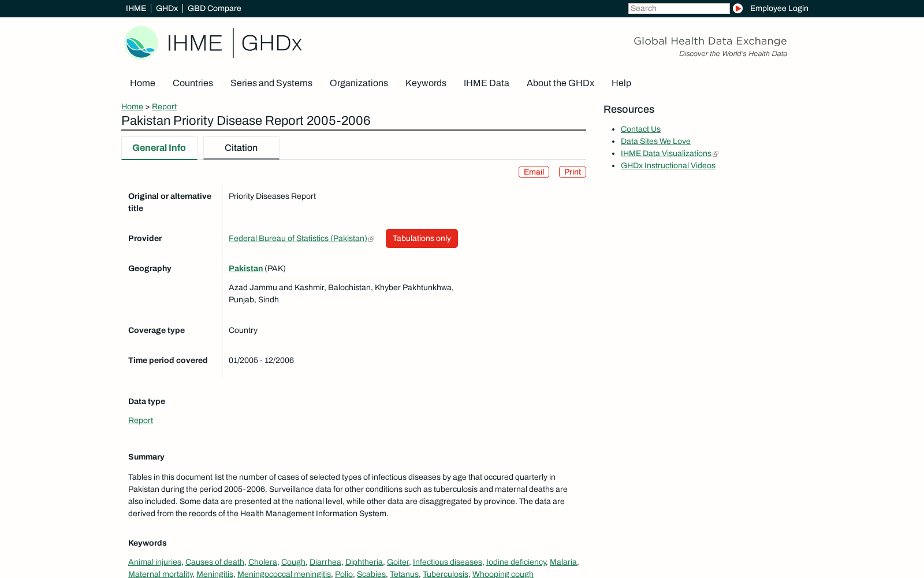The height and width of the screenshot is (578, 924).
Task: Open the Organizations menu item
Action: pos(359,83)
